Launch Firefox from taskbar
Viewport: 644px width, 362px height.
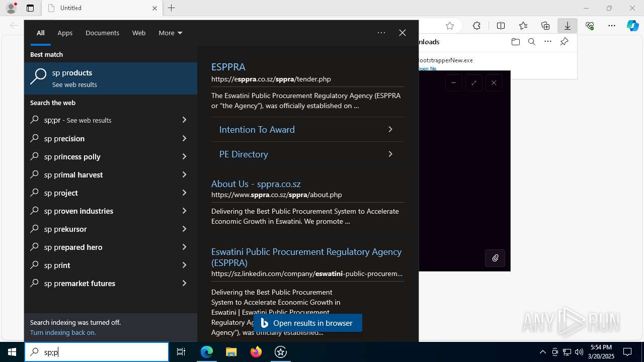pyautogui.click(x=256, y=352)
